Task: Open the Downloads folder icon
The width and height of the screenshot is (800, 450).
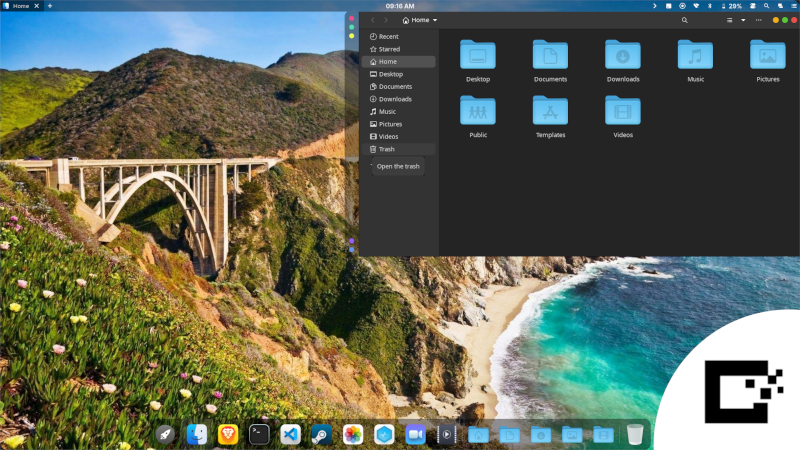Action: tap(623, 56)
